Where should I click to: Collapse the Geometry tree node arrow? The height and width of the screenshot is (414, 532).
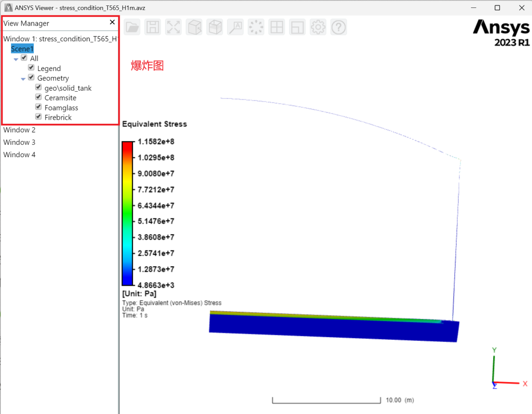tap(23, 79)
